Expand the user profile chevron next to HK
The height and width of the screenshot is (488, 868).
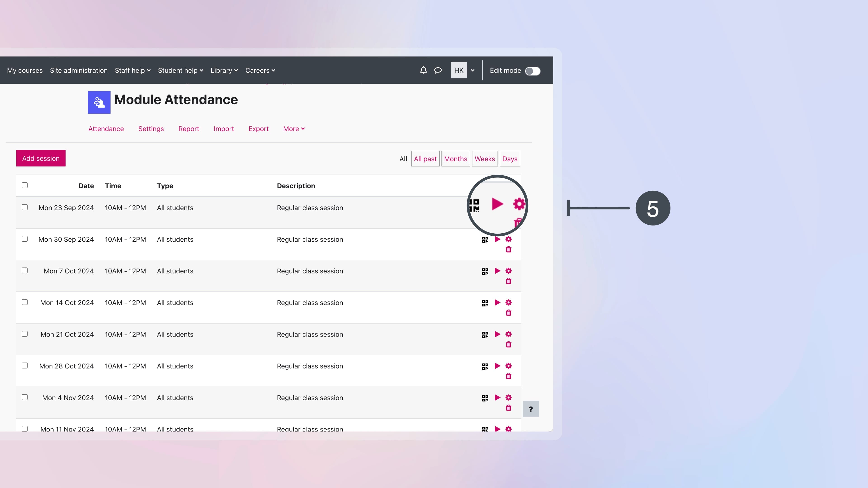coord(473,70)
